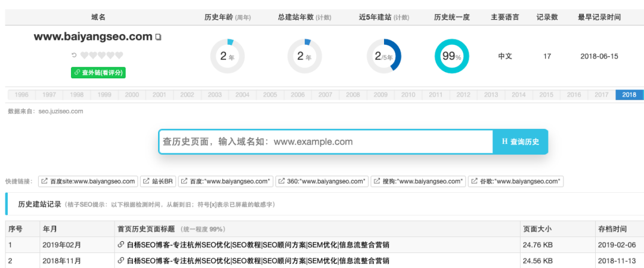Click the copy icon beside www.baiyangseo.com
644x268 pixels.
(158, 38)
